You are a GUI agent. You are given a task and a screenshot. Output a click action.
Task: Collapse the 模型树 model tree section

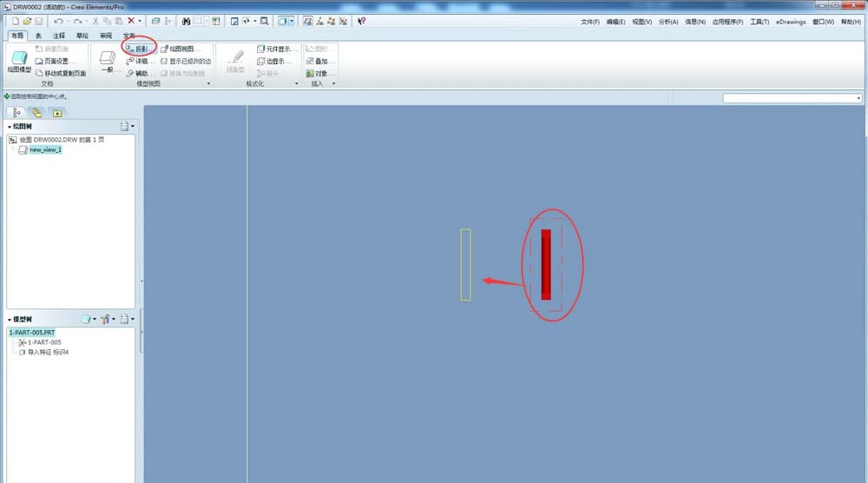point(10,320)
